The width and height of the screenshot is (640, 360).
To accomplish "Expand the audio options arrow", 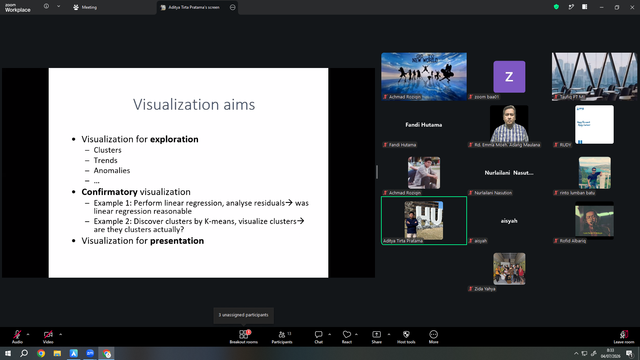I will 28,334.
